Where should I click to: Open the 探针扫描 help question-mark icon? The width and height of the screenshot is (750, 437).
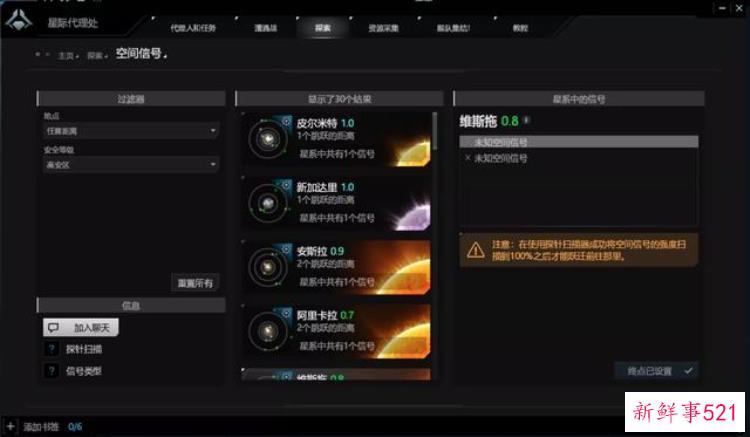coord(52,349)
